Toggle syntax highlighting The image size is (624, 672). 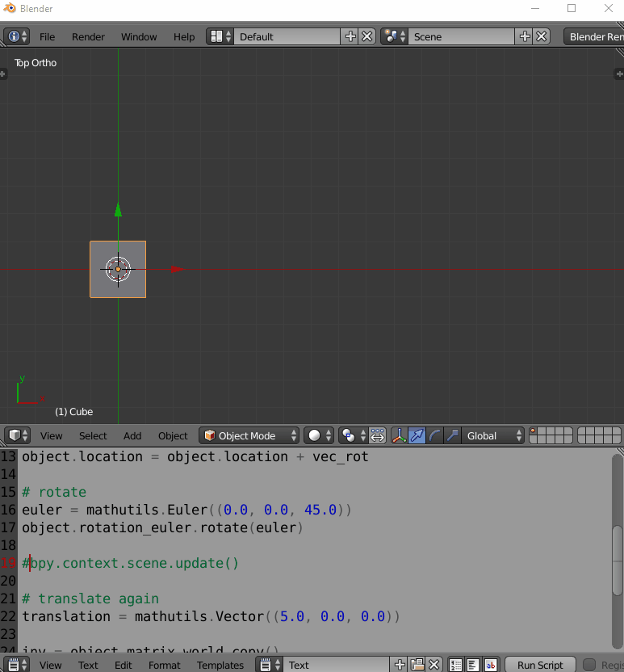tap(491, 665)
